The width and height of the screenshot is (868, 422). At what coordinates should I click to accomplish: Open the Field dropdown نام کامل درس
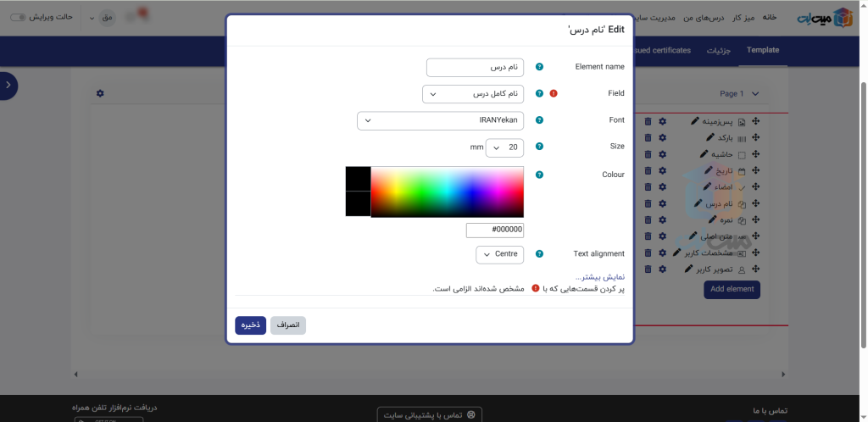click(473, 94)
